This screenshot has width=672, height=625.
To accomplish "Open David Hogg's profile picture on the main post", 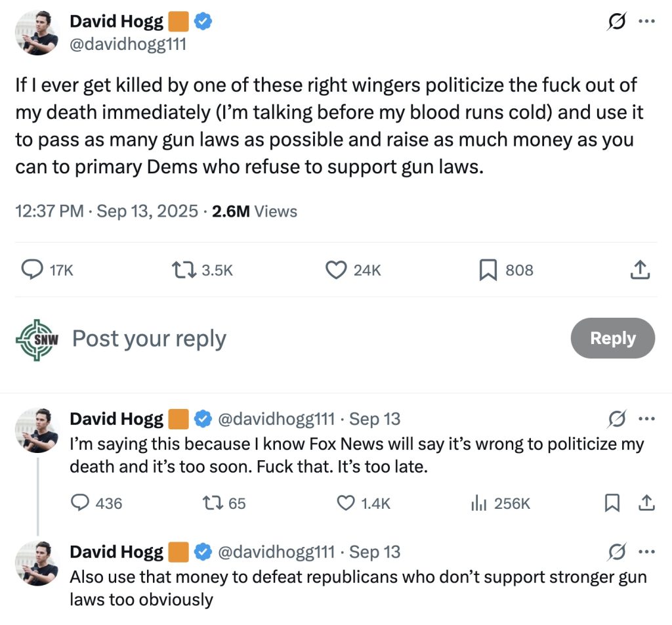I will [x=37, y=33].
